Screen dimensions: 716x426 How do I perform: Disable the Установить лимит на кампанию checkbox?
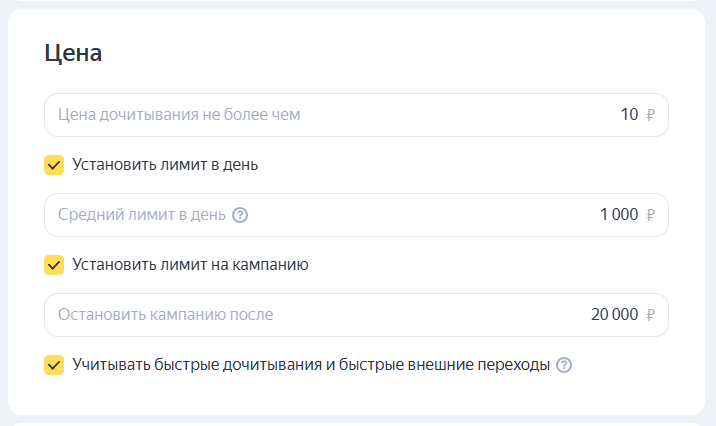coord(54,265)
